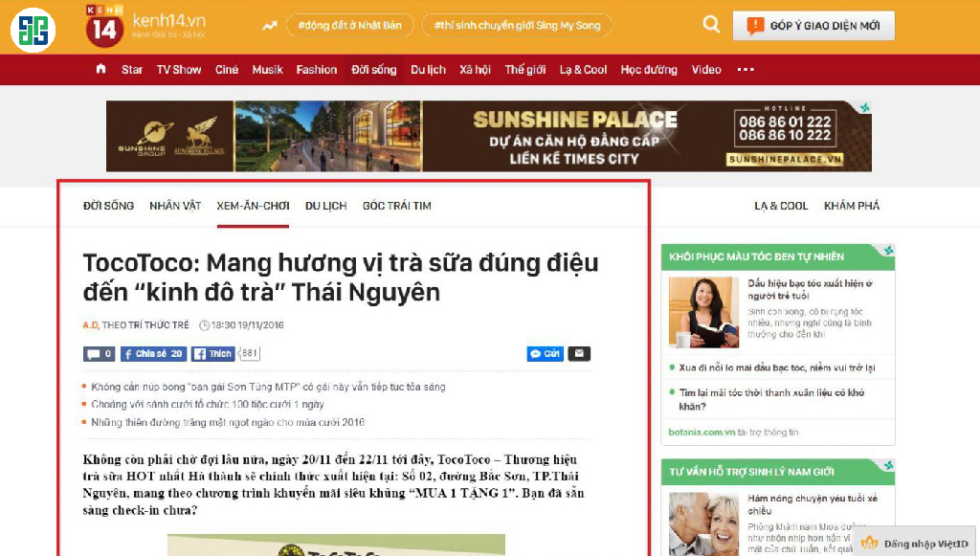Screen dimensions: 980x556
Task: Click the A.D author name
Action: coord(90,324)
